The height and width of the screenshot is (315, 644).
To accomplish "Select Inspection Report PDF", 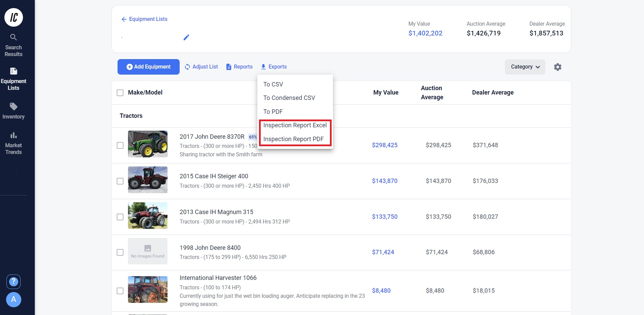I will click(x=295, y=139).
